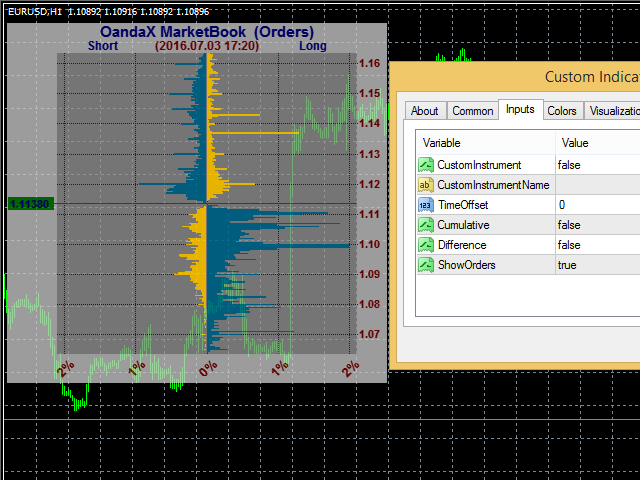
Task: Click the 1.14 price level label
Action: (369, 123)
